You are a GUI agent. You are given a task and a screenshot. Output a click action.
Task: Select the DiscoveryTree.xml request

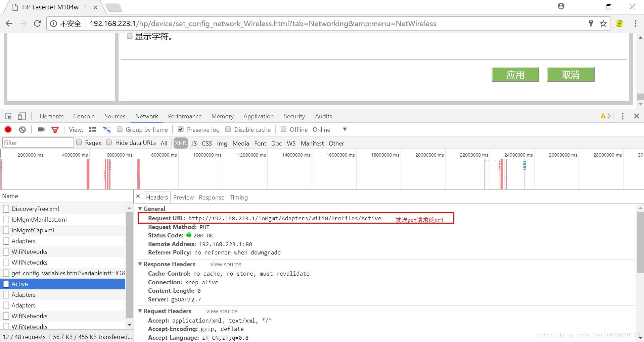(63, 209)
